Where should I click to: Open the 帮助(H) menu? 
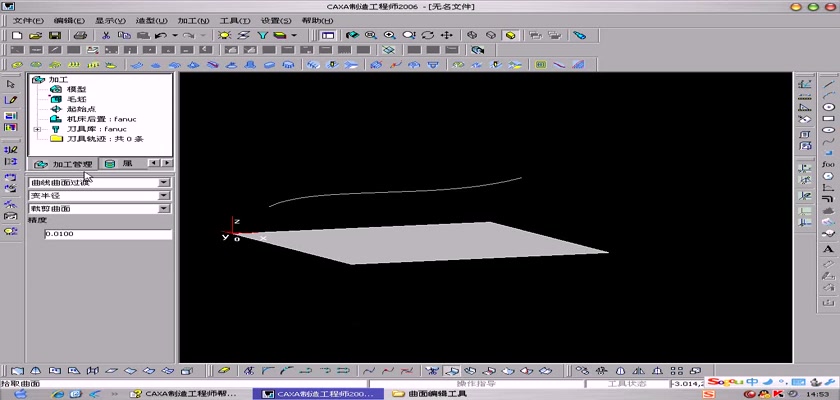[317, 21]
